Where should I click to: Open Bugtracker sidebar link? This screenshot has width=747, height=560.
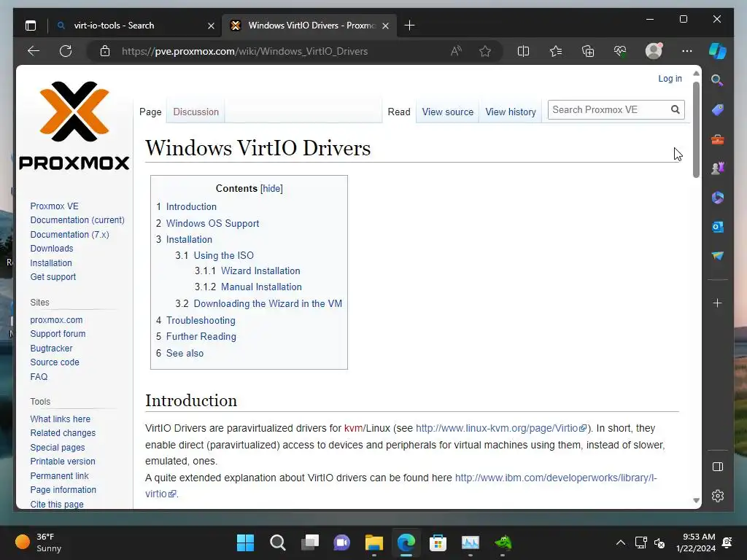coord(51,348)
